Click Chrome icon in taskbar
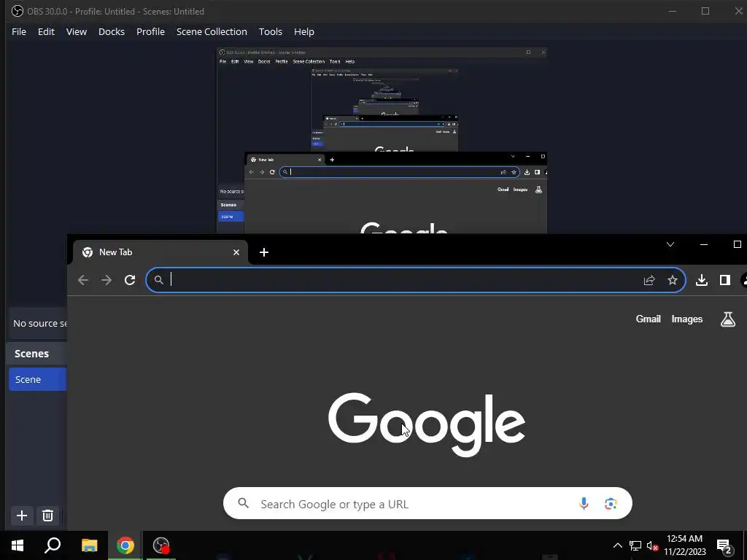The width and height of the screenshot is (747, 560). point(125,545)
